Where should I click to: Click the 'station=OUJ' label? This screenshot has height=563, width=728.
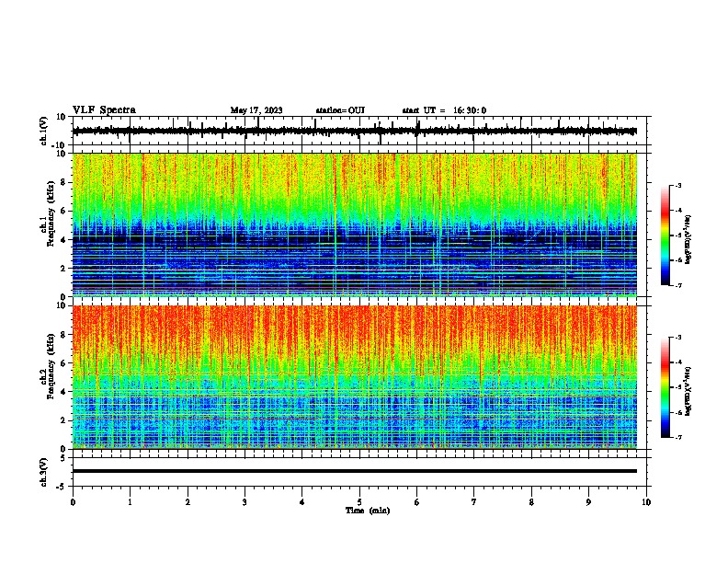coord(340,110)
